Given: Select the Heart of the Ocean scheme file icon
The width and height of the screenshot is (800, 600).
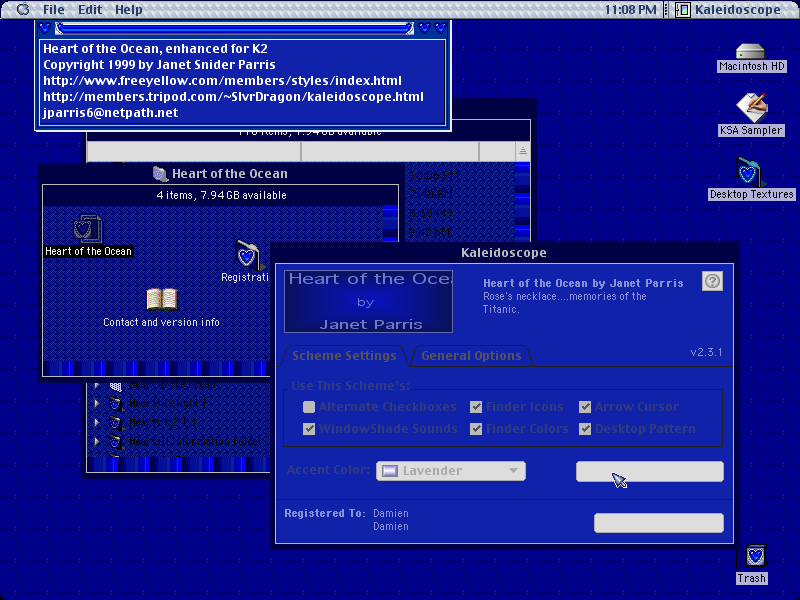Looking at the screenshot, I should [87, 229].
